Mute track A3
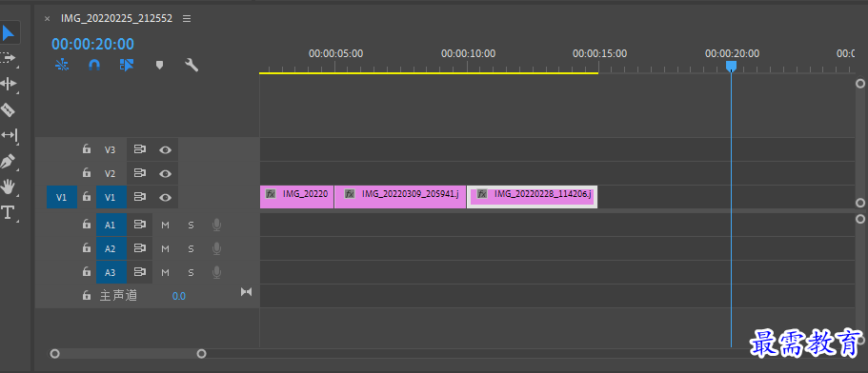 pos(165,272)
